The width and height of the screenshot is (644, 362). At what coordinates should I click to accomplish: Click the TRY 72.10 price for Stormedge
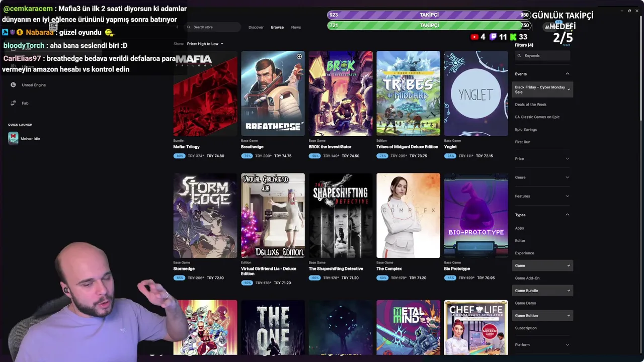click(x=215, y=278)
